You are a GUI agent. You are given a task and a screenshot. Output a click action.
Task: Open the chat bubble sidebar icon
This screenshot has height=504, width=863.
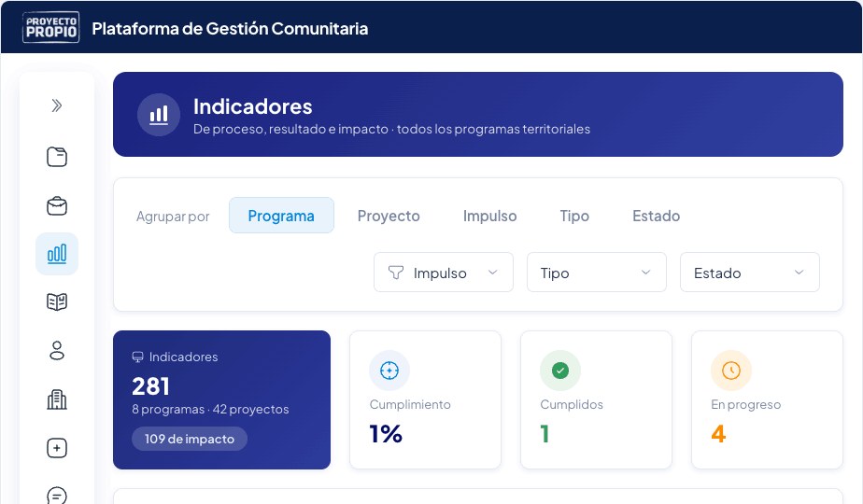click(x=57, y=496)
